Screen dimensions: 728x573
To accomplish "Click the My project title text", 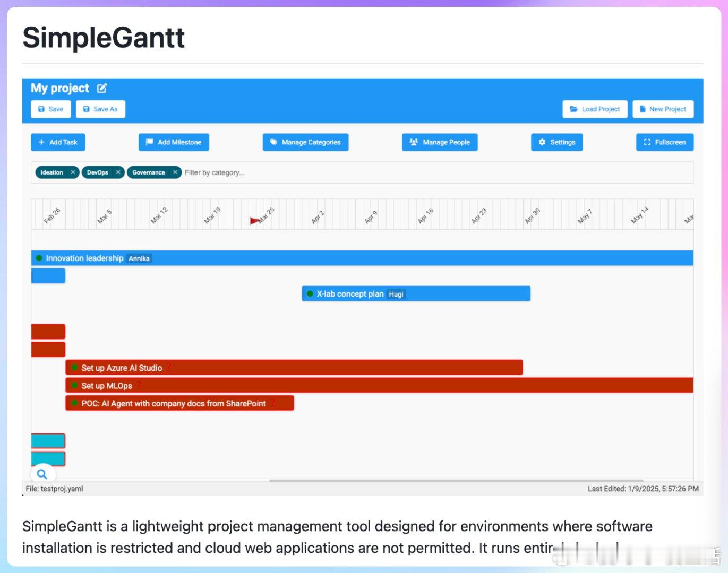I will (x=60, y=88).
